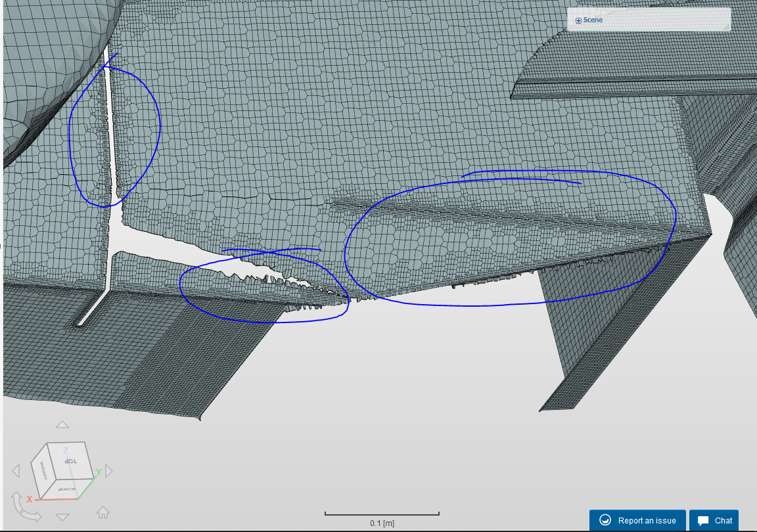The height and width of the screenshot is (532, 757).
Task: Click the TOP face of orientation cube
Action: 70,460
